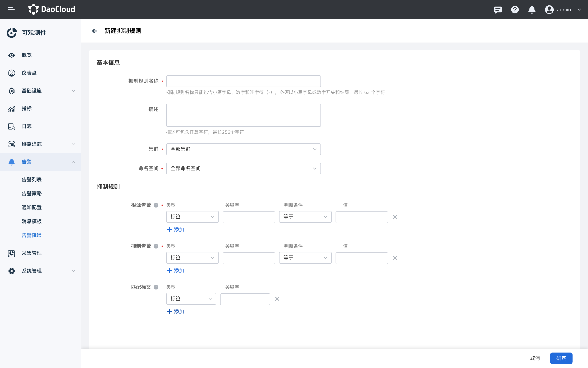
Task: Open the 集群 dropdown
Action: [243, 149]
